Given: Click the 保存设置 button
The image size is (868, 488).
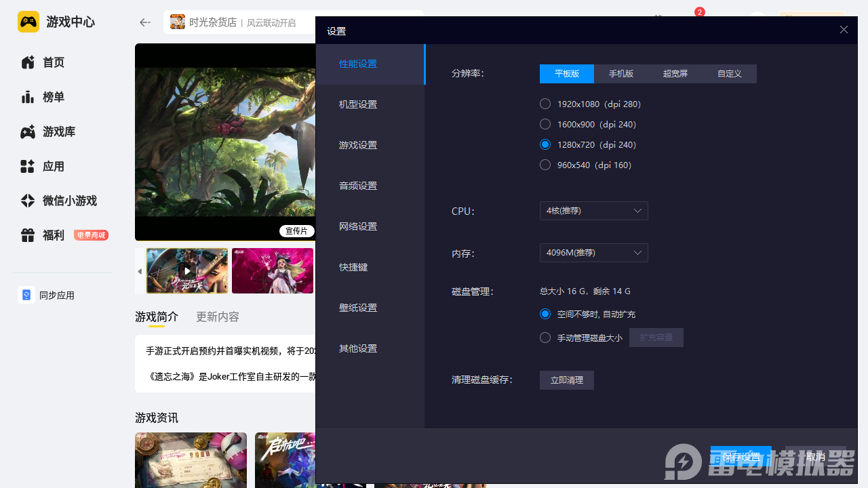Looking at the screenshot, I should coord(741,457).
